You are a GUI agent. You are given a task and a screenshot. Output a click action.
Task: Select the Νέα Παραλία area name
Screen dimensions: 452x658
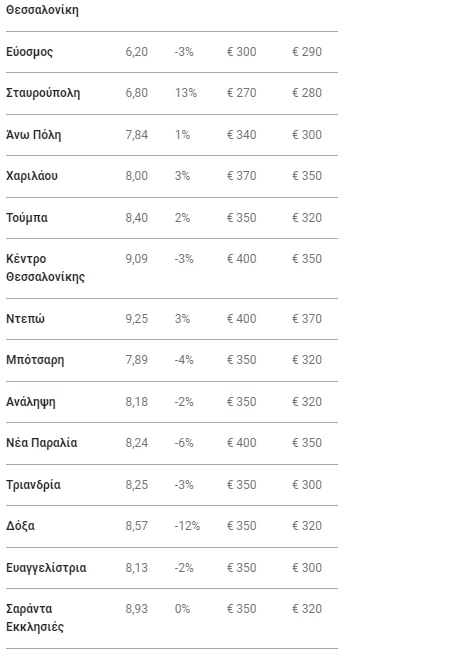click(x=42, y=443)
